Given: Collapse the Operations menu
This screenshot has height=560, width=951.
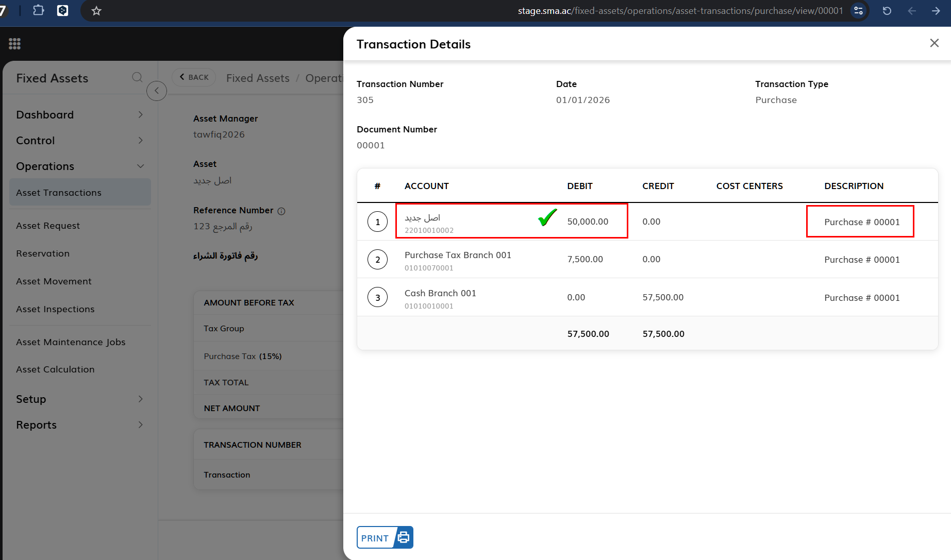Looking at the screenshot, I should [80, 166].
